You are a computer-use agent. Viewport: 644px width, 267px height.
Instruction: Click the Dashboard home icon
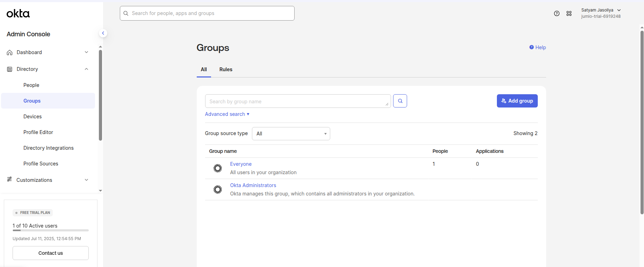pyautogui.click(x=10, y=52)
